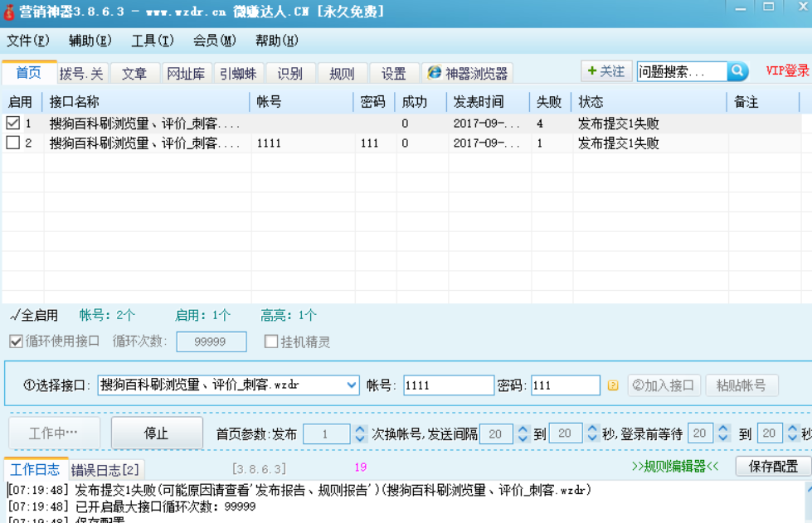The image size is (812, 523).
Task: Enable the 挂机精灵 option
Action: [x=270, y=341]
